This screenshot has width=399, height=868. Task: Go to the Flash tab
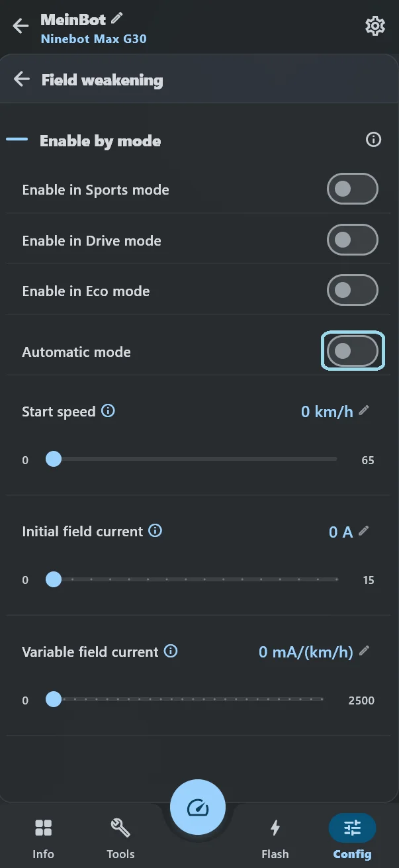[x=275, y=837]
